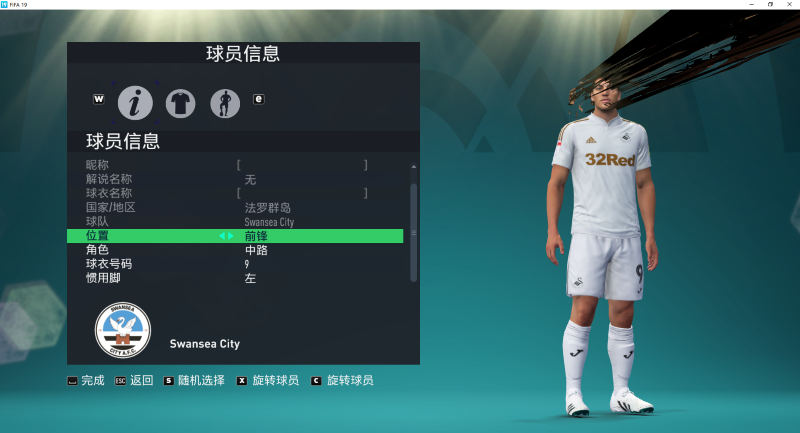Click the W key previous-tab icon
The width and height of the screenshot is (800, 433).
pyautogui.click(x=98, y=99)
